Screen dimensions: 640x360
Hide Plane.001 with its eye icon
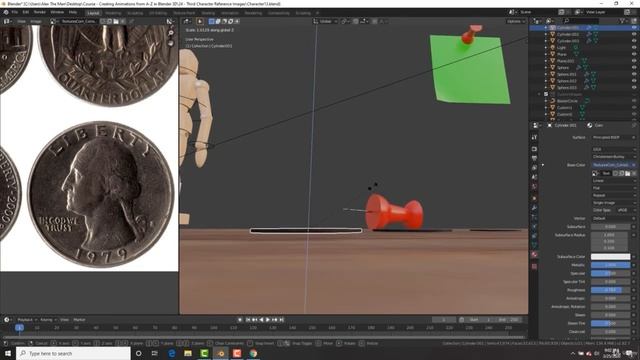pos(634,61)
